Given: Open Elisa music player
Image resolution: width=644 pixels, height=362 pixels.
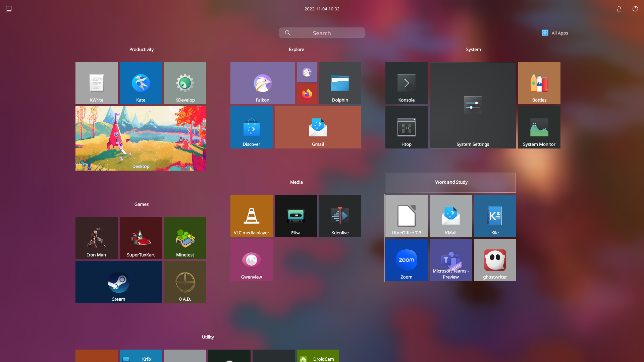Looking at the screenshot, I should 296,216.
